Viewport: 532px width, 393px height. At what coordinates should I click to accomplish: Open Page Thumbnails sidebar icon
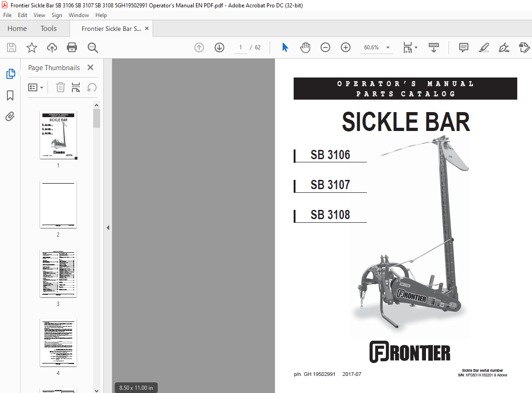pyautogui.click(x=11, y=74)
